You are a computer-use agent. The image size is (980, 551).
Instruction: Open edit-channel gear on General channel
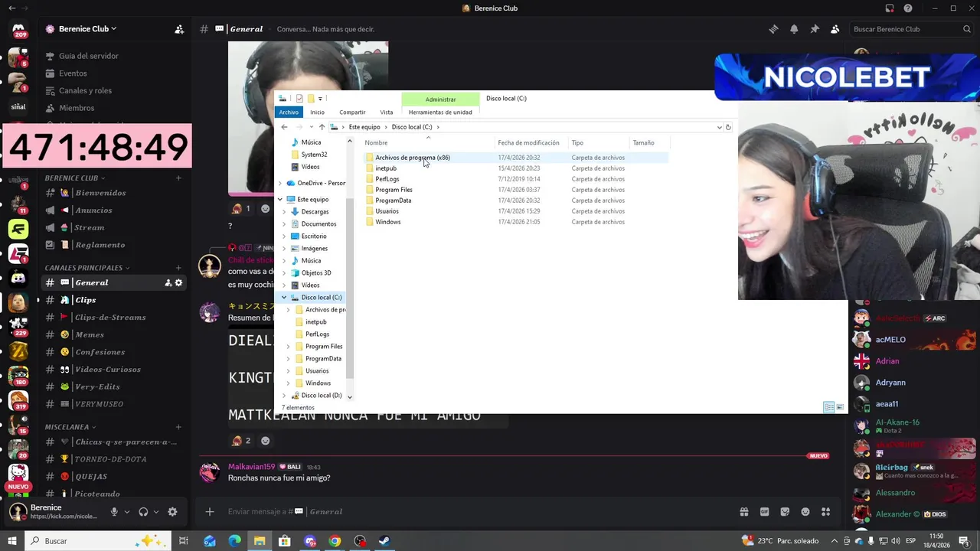pyautogui.click(x=179, y=282)
